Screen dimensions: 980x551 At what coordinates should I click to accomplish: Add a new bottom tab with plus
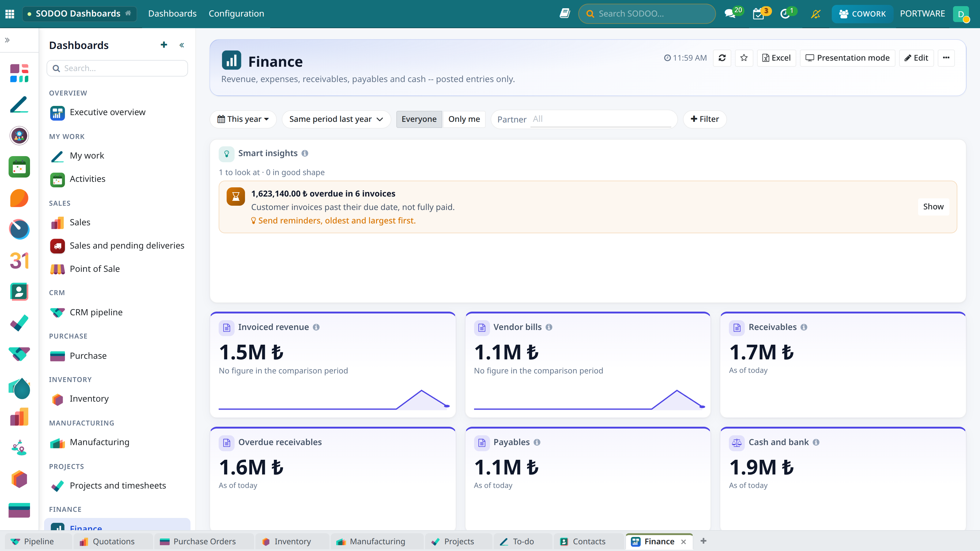(x=703, y=541)
